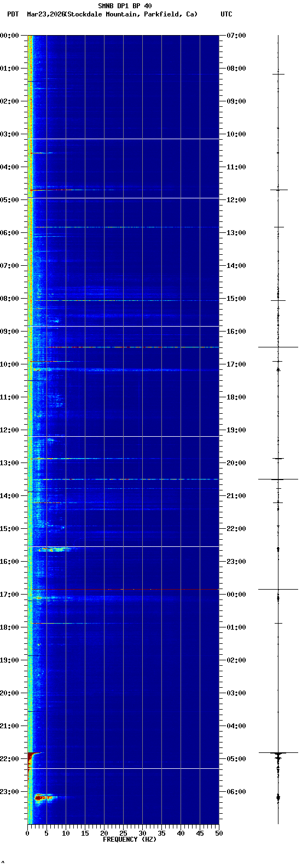This screenshot has height=868, width=302.
Task: Click the frequency axis value "0"
Action: 27,833
